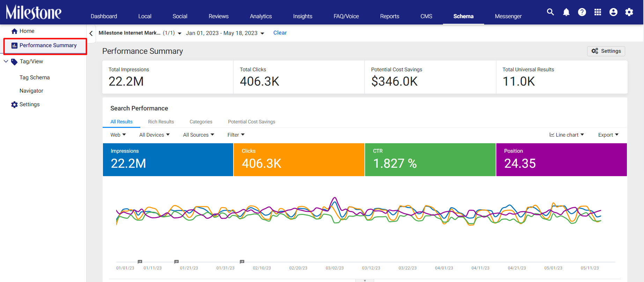This screenshot has height=282, width=644.
Task: Toggle the orange Clicks metric tile
Action: (299, 160)
